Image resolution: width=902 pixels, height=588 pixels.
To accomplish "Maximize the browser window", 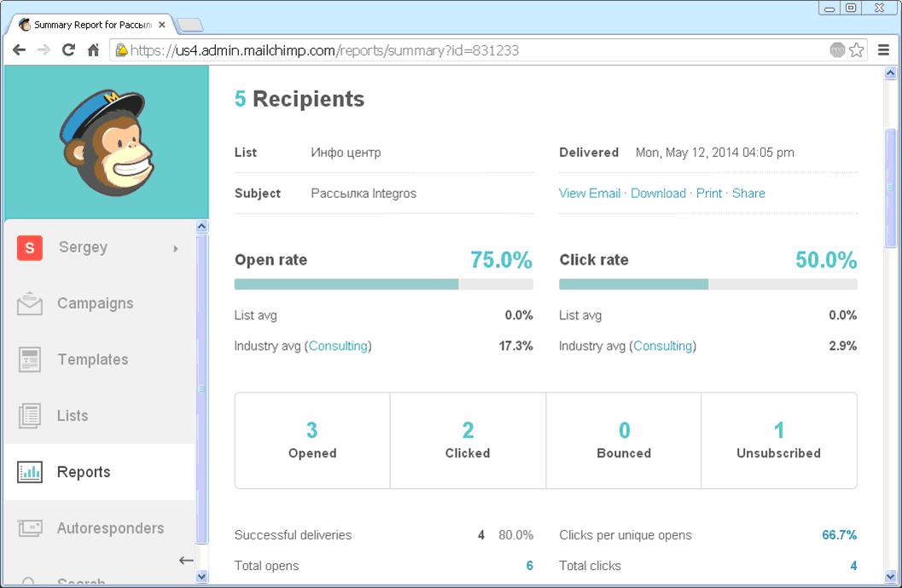I will click(x=851, y=8).
